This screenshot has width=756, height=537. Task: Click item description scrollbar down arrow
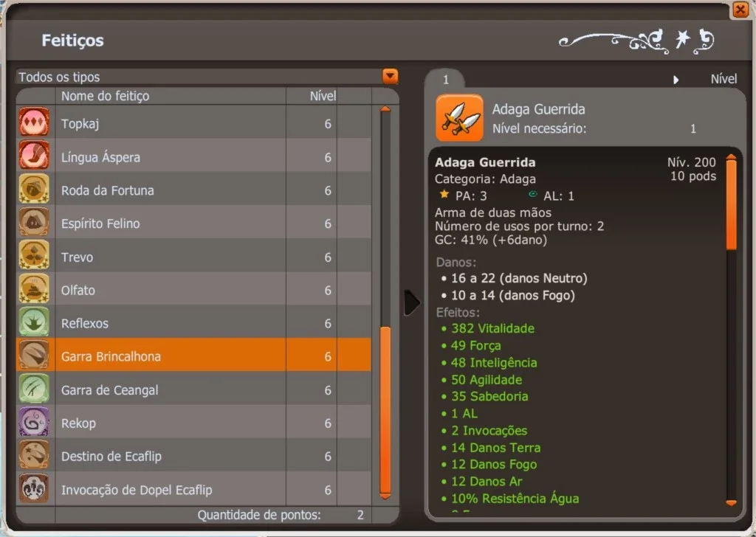point(731,503)
